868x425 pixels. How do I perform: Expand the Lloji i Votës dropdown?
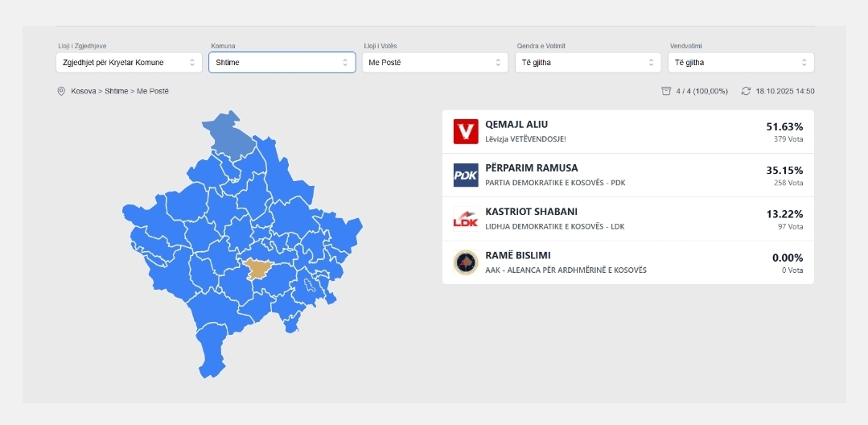[434, 62]
